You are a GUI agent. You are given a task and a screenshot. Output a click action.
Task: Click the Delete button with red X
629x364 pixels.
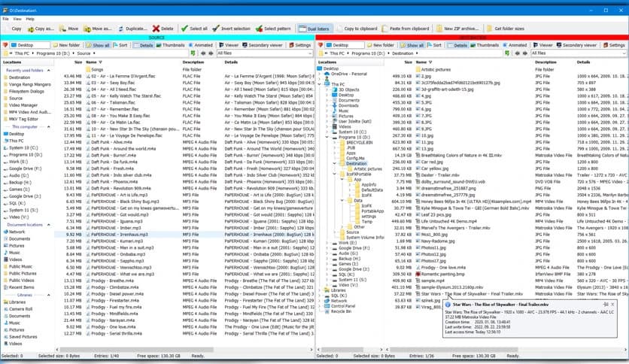point(163,28)
